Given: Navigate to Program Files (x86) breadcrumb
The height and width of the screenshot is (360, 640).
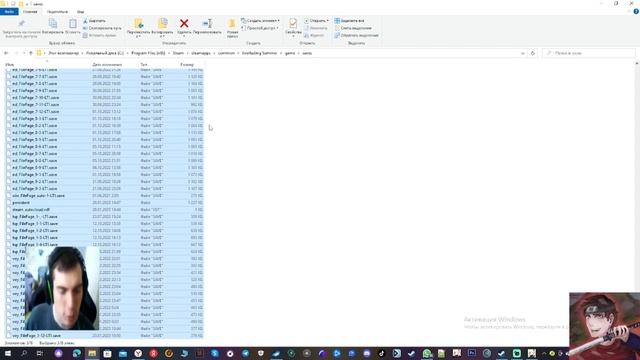Looking at the screenshot, I should click(x=148, y=53).
